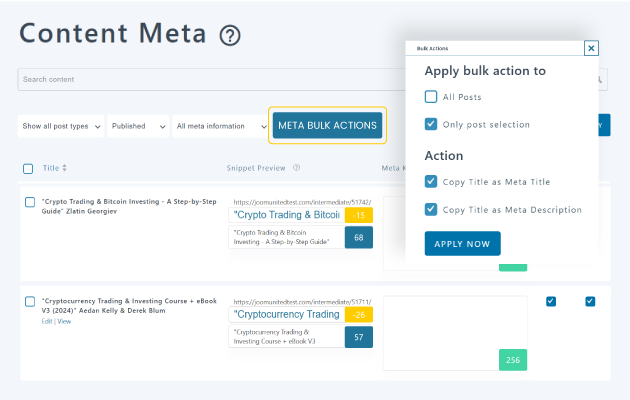Click the Edit link under Cryptocurrency Trading post
Screen dimensions: 630x400
(x=46, y=321)
